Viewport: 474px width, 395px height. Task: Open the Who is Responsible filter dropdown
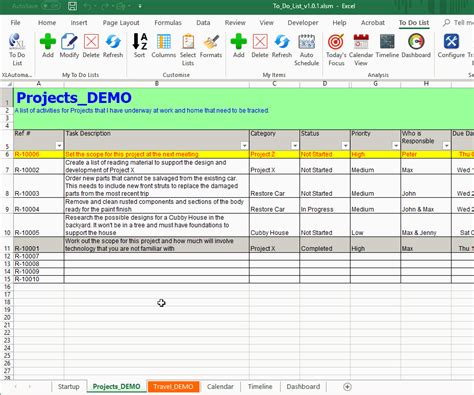(446, 146)
